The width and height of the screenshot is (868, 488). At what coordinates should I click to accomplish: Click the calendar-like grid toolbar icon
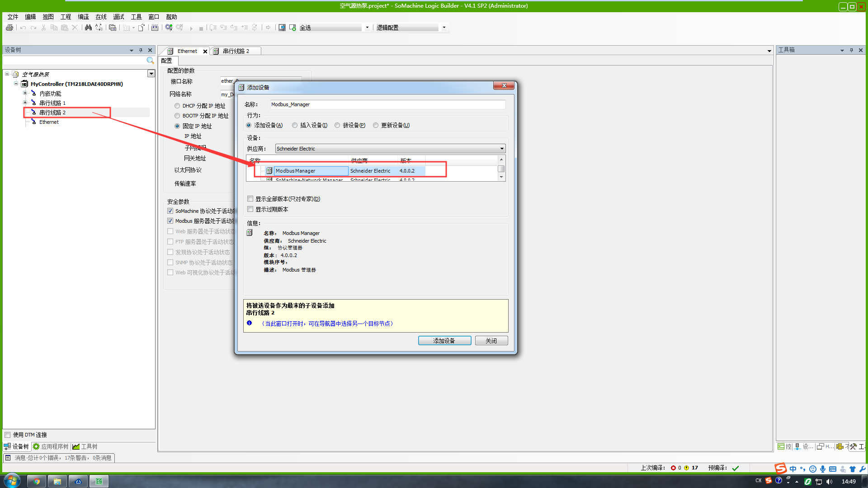click(x=155, y=28)
